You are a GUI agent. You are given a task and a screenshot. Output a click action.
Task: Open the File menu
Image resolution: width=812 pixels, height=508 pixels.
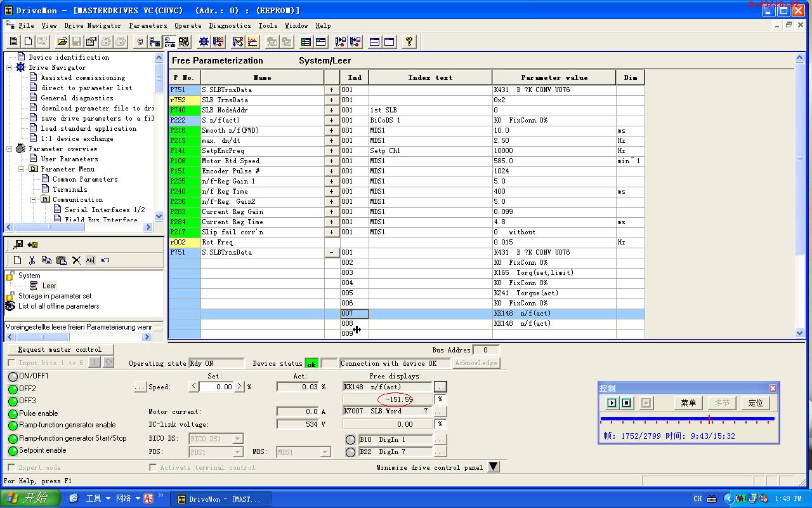[x=26, y=25]
